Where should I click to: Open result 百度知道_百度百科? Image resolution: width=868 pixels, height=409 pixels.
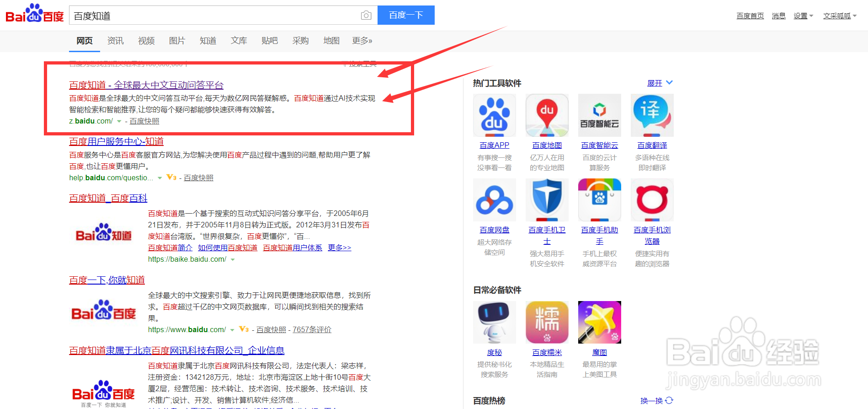click(108, 198)
